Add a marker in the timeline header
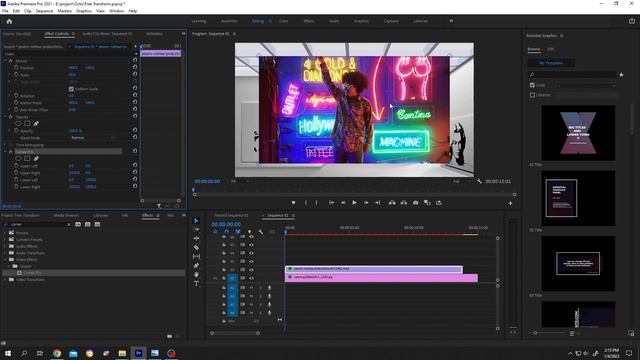The width and height of the screenshot is (640, 360). (x=249, y=232)
